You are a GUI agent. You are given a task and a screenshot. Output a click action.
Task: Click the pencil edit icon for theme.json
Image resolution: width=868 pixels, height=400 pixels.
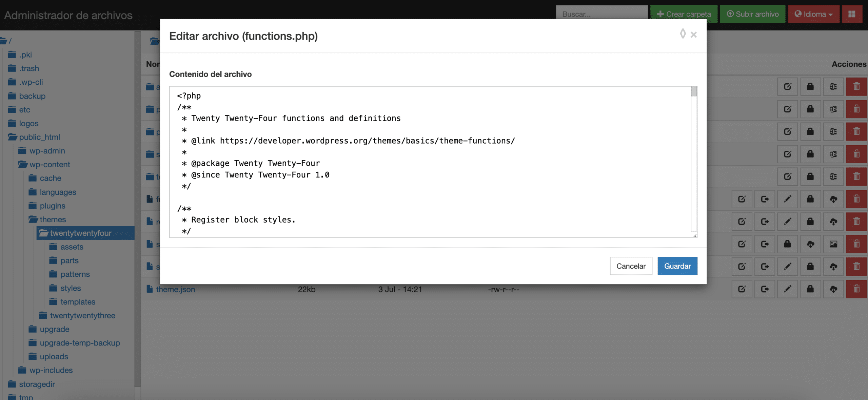pos(787,289)
